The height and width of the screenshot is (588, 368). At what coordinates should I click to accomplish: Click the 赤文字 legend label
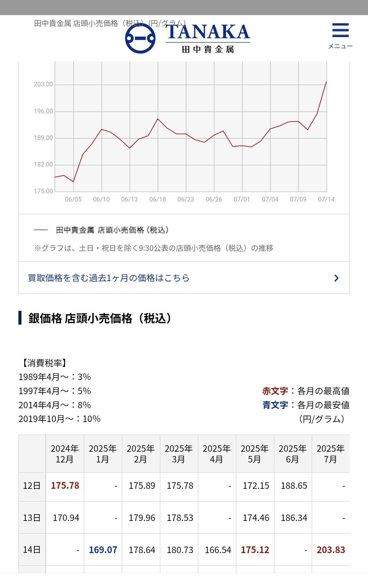pyautogui.click(x=275, y=391)
